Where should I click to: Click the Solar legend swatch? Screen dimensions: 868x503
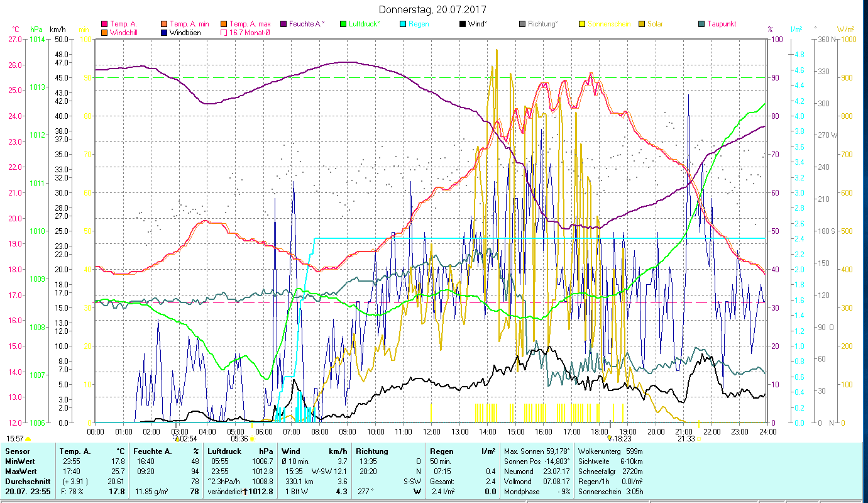tap(641, 24)
